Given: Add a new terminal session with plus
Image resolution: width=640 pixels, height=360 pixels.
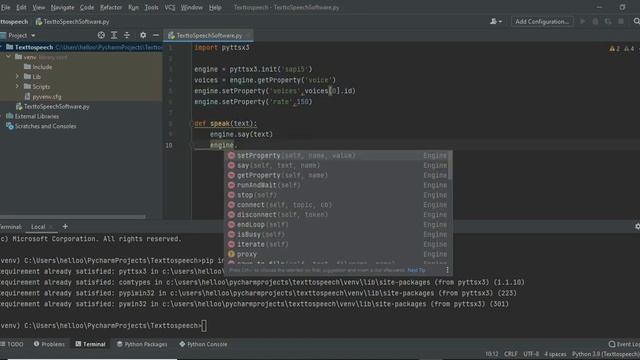Looking at the screenshot, I should [x=65, y=227].
